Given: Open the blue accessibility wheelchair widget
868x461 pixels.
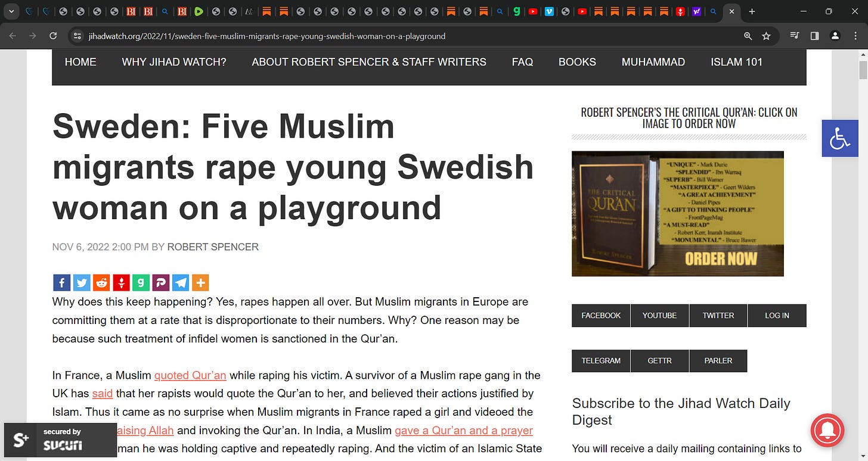Looking at the screenshot, I should tap(839, 138).
